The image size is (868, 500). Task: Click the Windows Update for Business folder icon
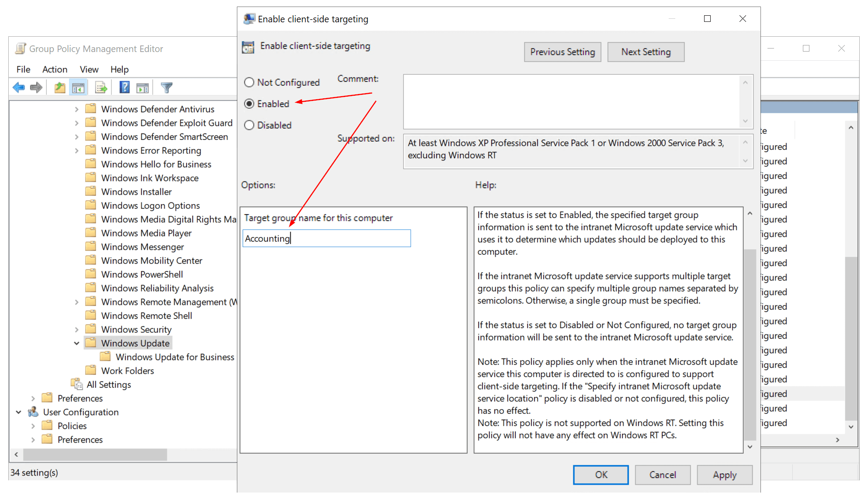(105, 357)
